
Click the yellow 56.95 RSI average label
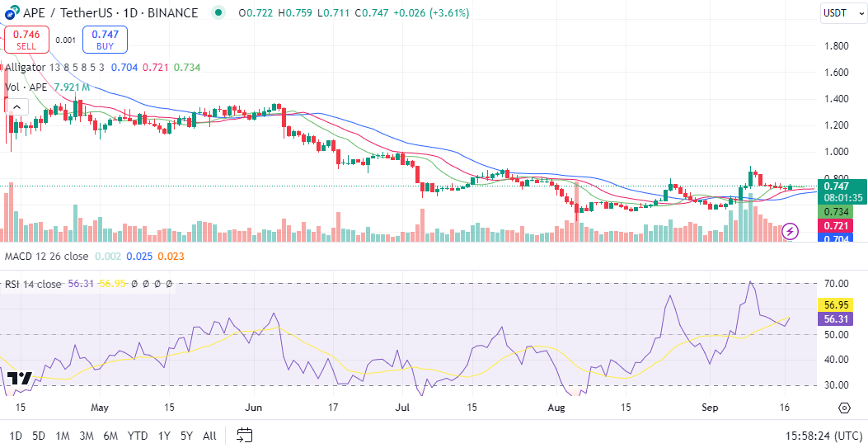pyautogui.click(x=836, y=305)
